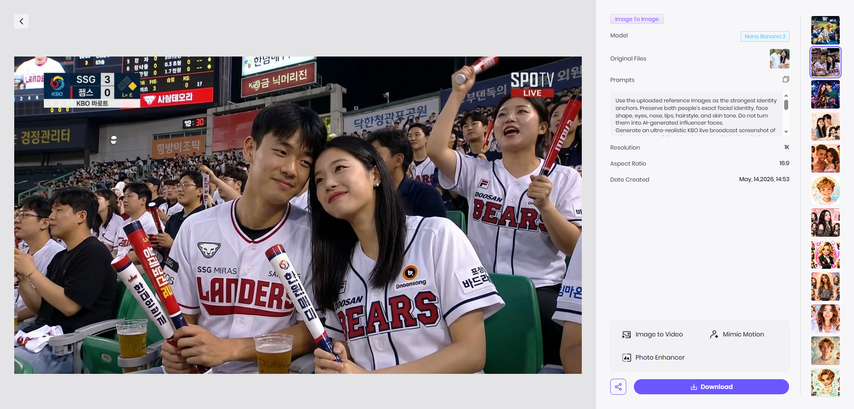The width and height of the screenshot is (854, 409).
Task: Open Image to Video tool
Action: pyautogui.click(x=652, y=334)
